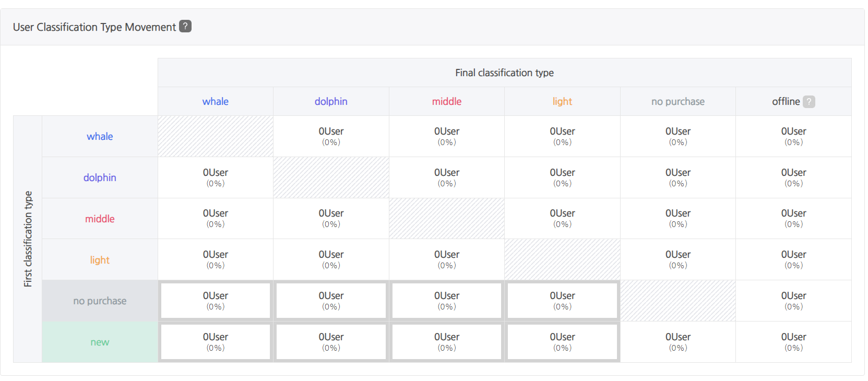Open no purchase to offline cell
The image size is (868, 381).
793,301
